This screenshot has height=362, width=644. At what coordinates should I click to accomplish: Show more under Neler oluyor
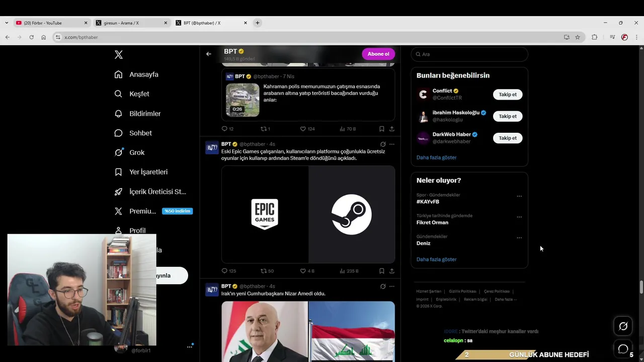pos(436,259)
